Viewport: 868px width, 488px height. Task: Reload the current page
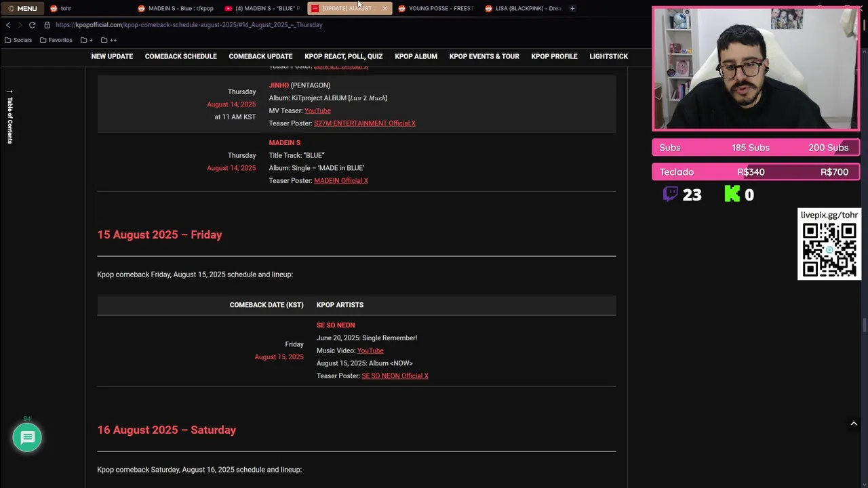tap(32, 24)
